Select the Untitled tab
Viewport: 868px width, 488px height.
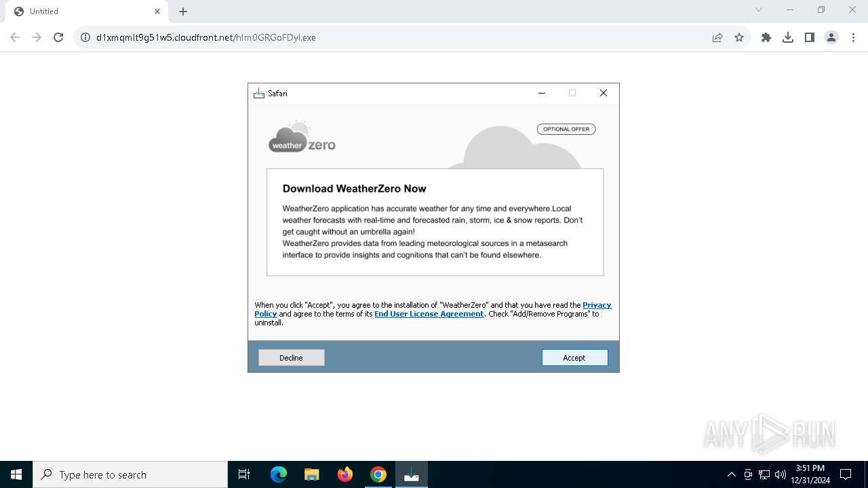(x=86, y=12)
